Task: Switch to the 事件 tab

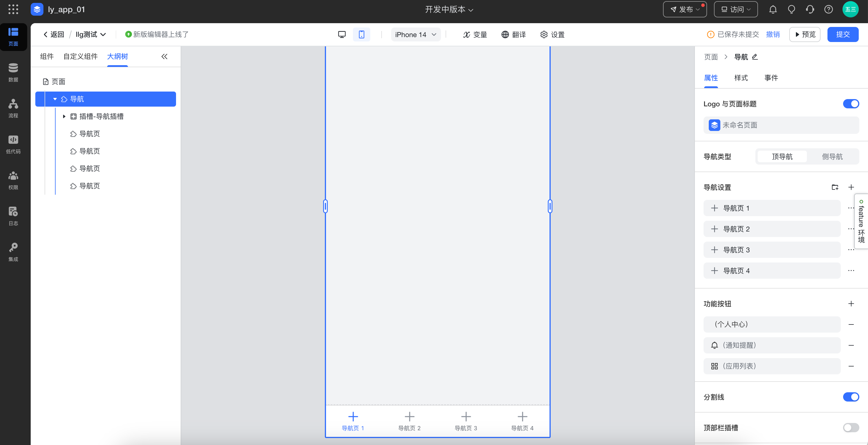Action: [771, 78]
